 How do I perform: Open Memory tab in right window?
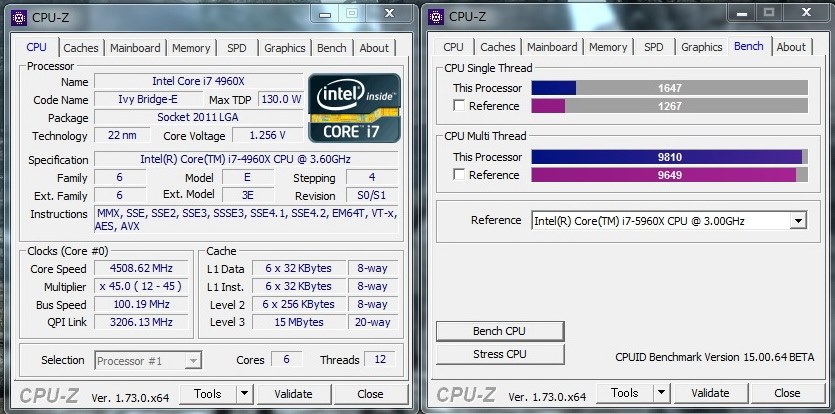608,47
